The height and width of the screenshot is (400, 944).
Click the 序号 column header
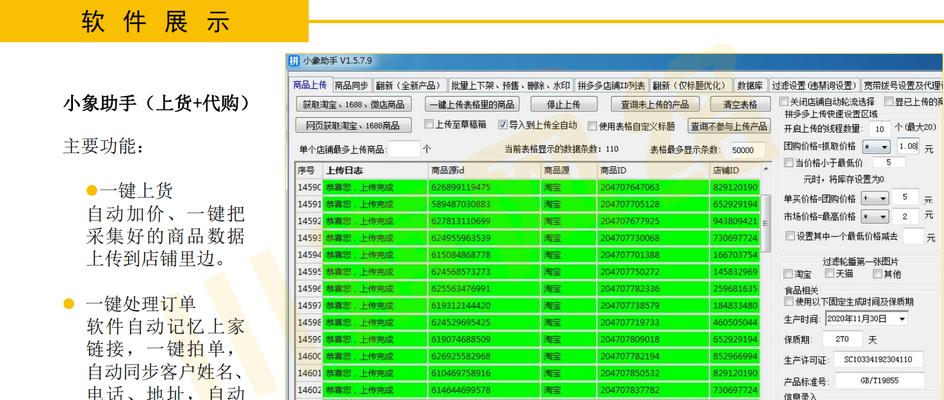309,170
